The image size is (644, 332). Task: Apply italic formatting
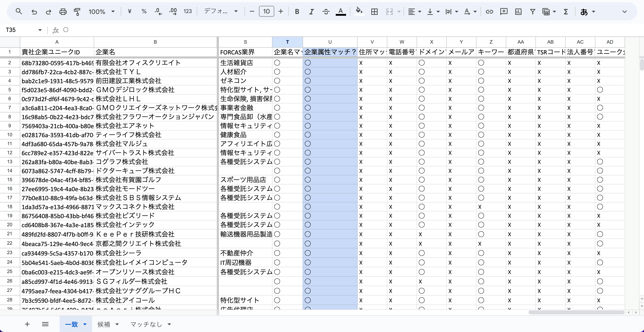311,11
